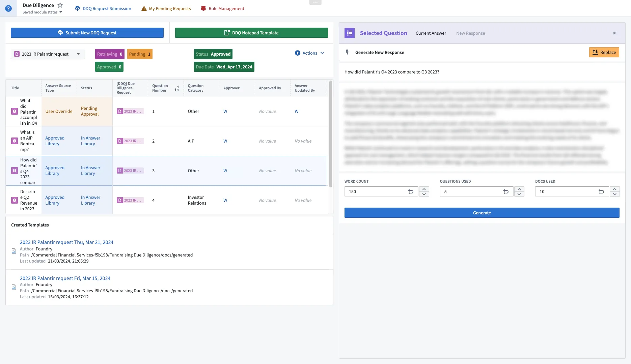This screenshot has width=631, height=364.
Task: Select Investor Relations category cell
Action: coord(201,200)
